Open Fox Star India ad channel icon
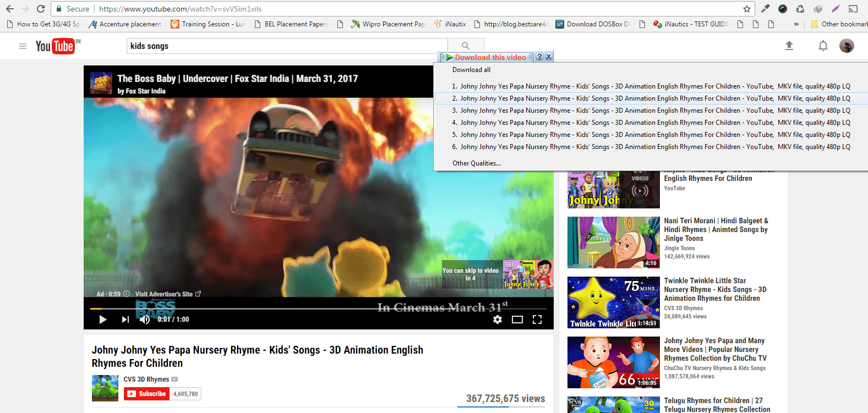 (x=101, y=83)
